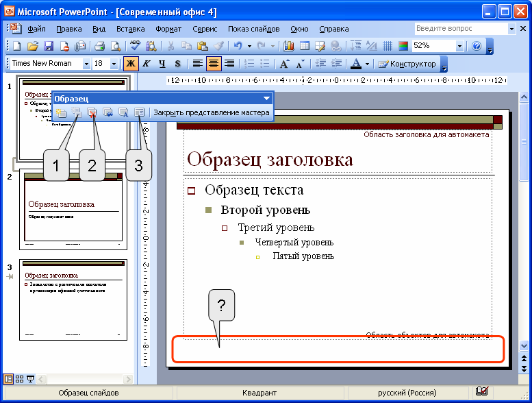Open the 52% zoom dropdown
This screenshot has height=403, width=532.
[x=459, y=46]
